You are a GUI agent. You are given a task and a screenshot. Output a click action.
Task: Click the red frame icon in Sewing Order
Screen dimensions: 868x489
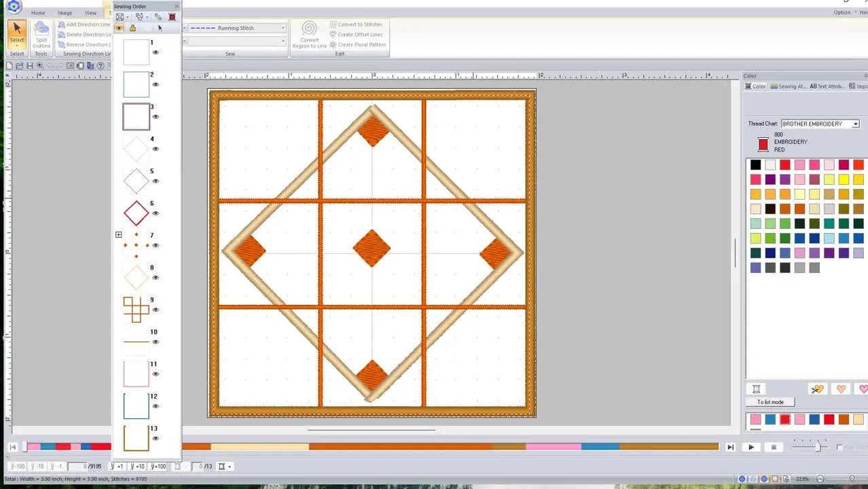[172, 17]
